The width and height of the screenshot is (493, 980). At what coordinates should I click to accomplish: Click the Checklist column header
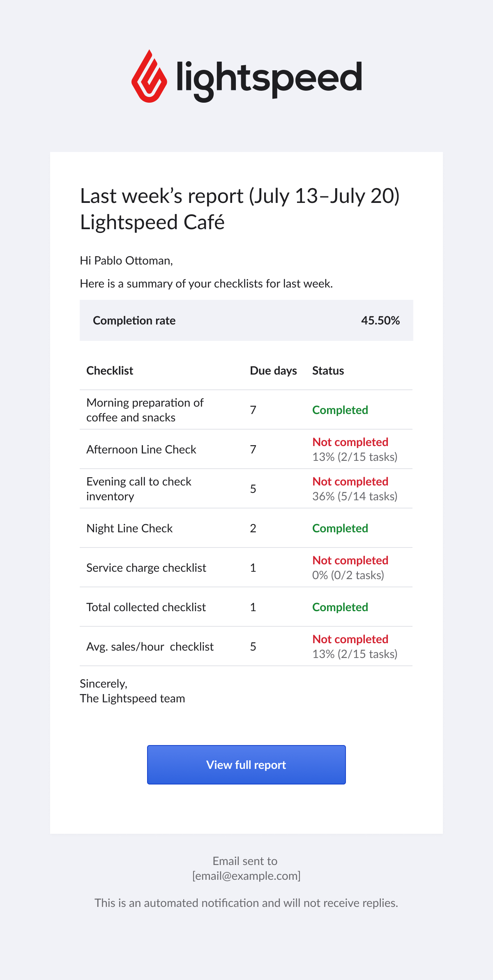click(110, 370)
